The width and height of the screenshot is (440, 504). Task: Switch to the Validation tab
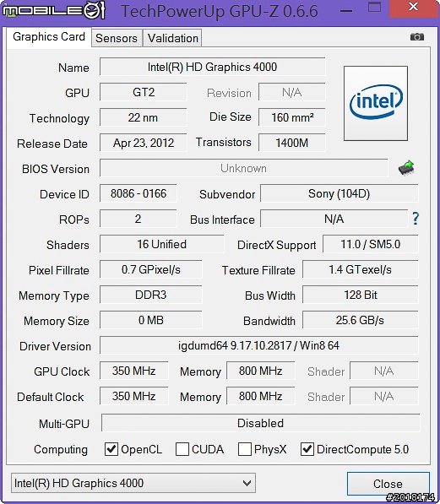point(173,38)
